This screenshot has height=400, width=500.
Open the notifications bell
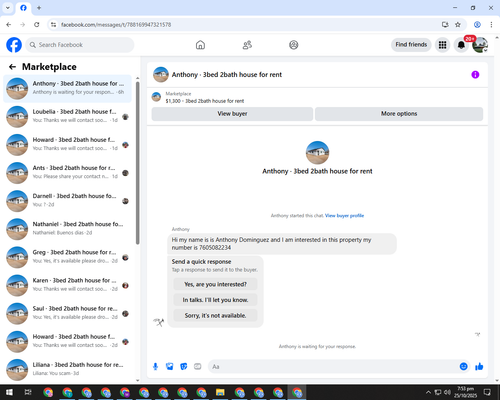tap(461, 45)
